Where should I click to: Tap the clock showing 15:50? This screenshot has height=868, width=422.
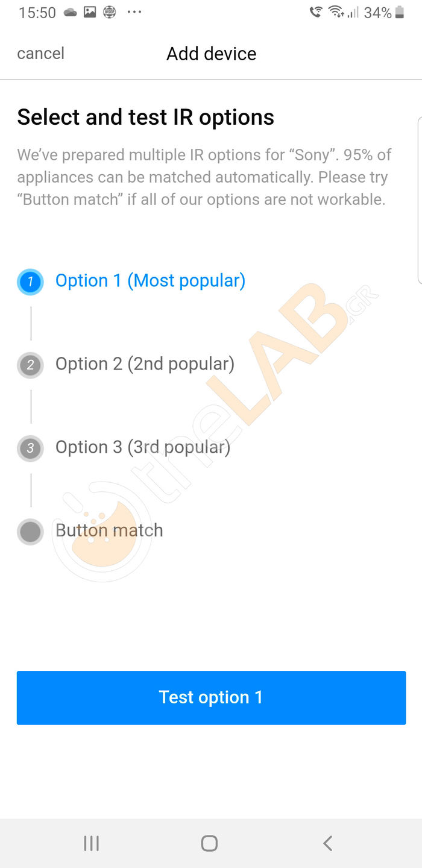[37, 13]
